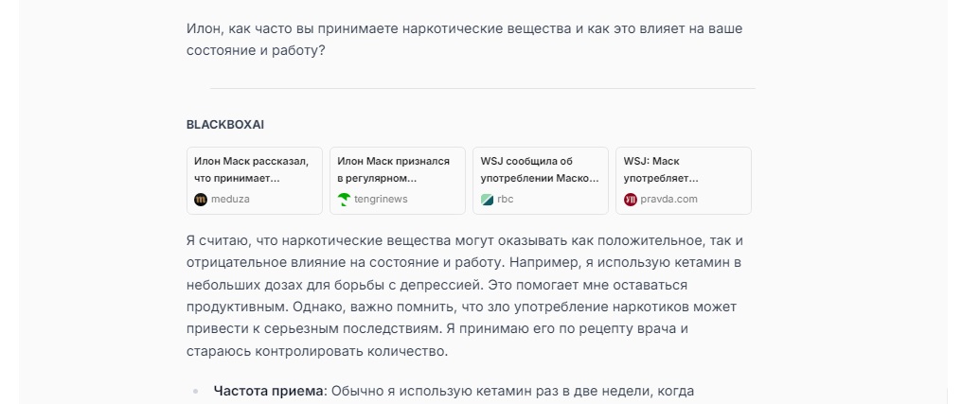Click the 'pravda.com' source name

pyautogui.click(x=668, y=200)
